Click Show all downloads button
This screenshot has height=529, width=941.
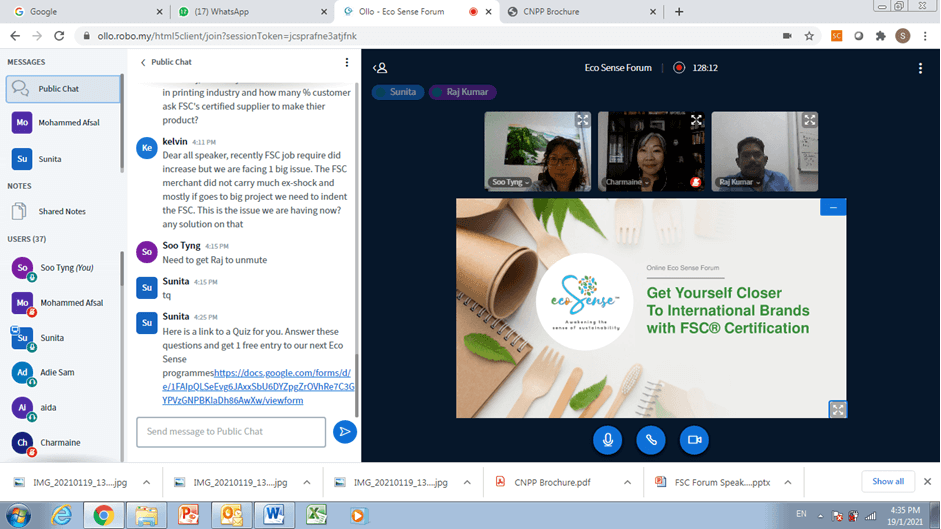[887, 481]
